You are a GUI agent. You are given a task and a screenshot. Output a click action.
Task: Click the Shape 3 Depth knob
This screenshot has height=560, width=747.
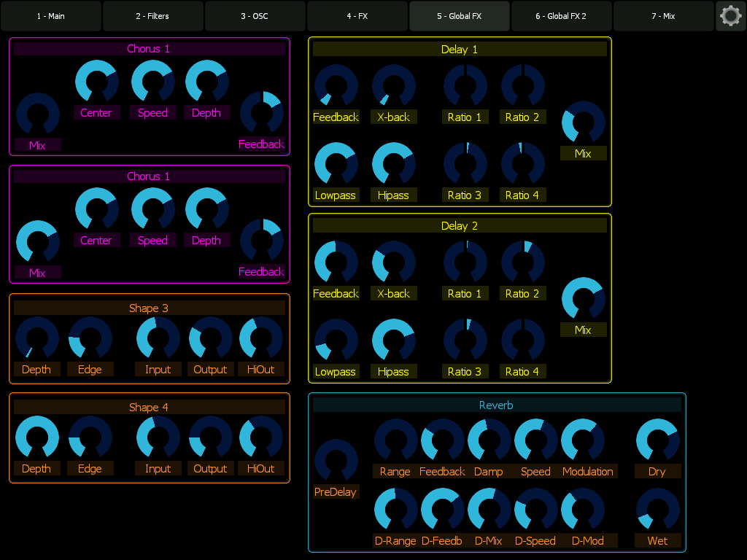point(37,338)
